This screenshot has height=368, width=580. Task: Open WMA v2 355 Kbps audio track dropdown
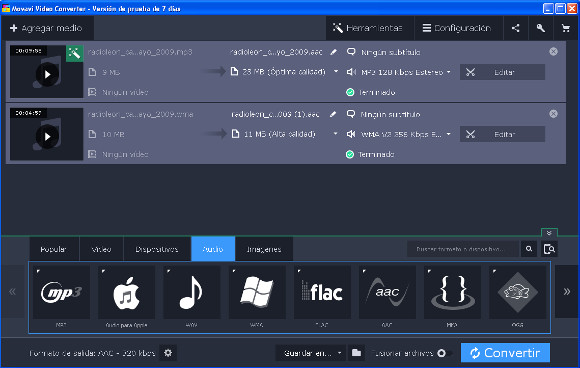pos(449,134)
